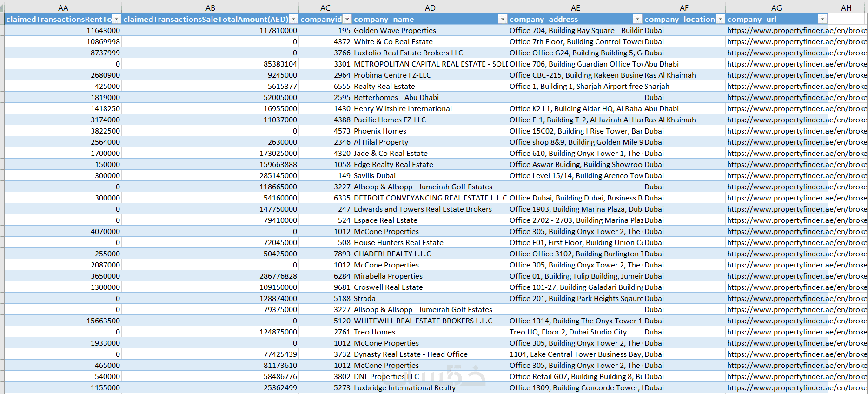Click the company_url header cell text
Image resolution: width=868 pixels, height=394 pixels.
tap(752, 19)
